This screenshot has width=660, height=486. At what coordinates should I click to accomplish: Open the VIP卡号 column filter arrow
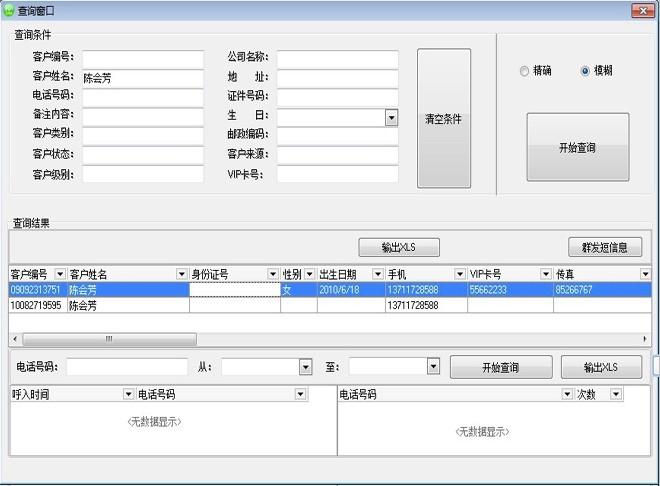coord(546,274)
